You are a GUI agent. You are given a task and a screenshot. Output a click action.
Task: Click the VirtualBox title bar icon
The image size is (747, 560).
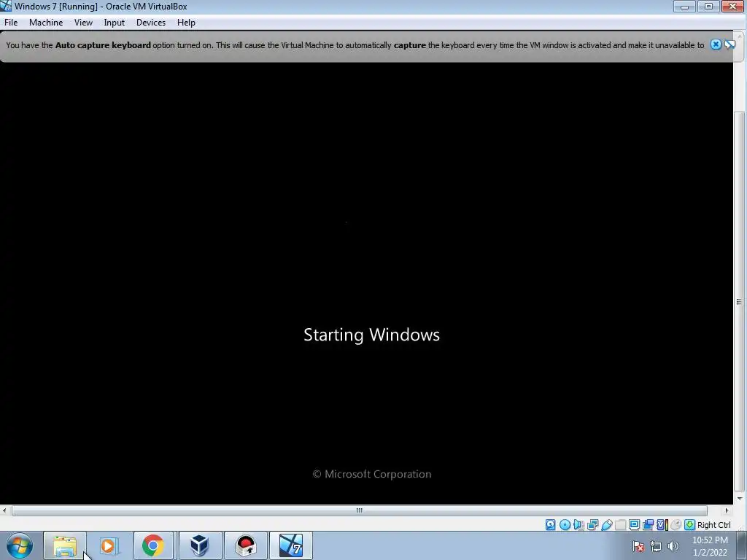coord(6,6)
